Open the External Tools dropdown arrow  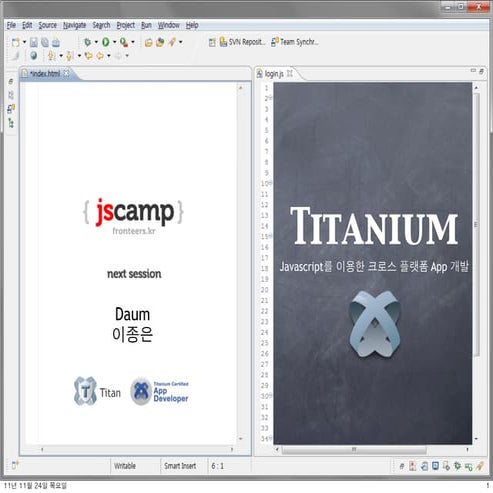point(133,42)
